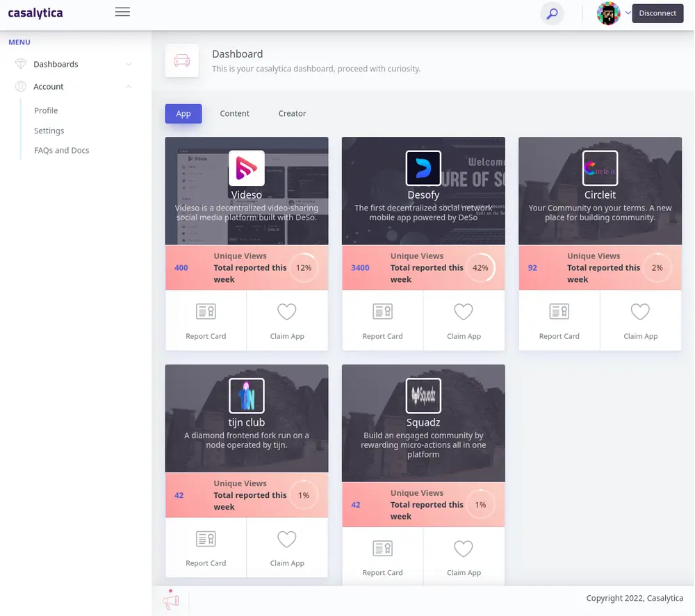
Task: Click Desofy's 42% progress circle
Action: tap(480, 267)
